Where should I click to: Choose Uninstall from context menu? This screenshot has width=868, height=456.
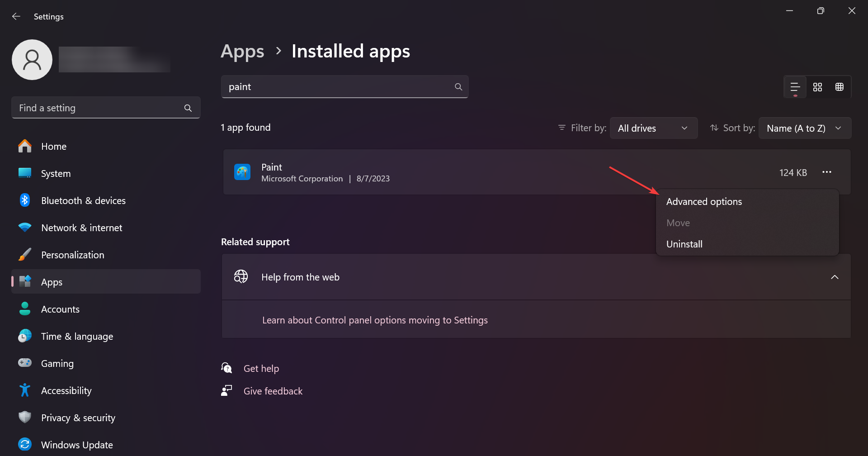[x=684, y=244]
